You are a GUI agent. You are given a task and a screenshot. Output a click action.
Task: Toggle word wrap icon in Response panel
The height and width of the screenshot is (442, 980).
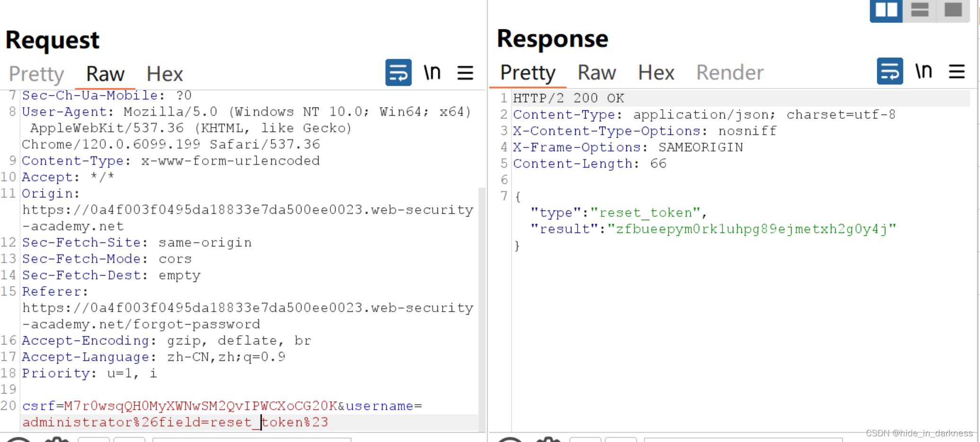890,71
